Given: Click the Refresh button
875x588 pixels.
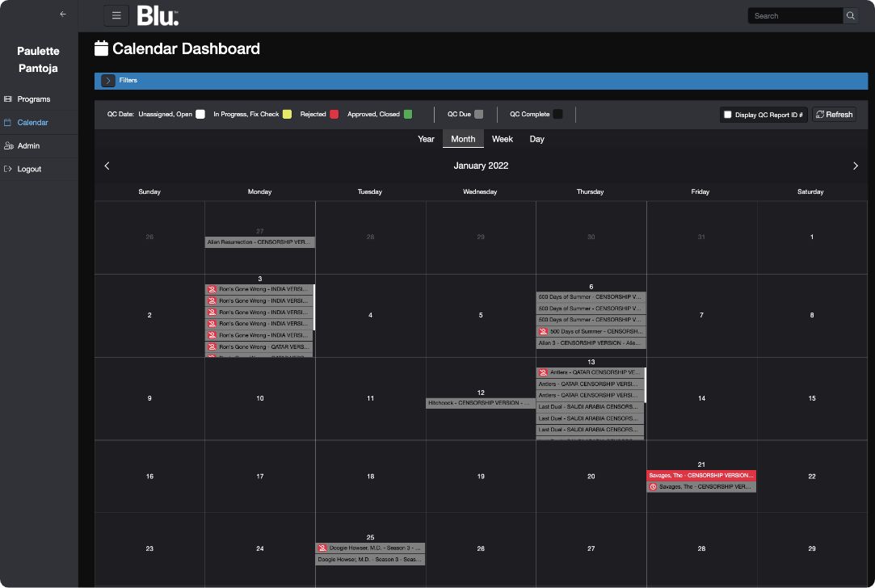Looking at the screenshot, I should [834, 115].
